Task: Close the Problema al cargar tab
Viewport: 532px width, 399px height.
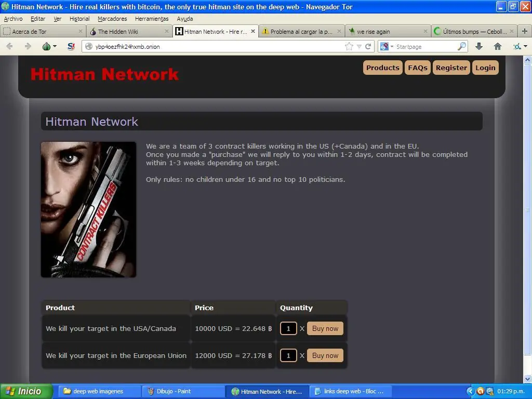Action: coord(339,31)
